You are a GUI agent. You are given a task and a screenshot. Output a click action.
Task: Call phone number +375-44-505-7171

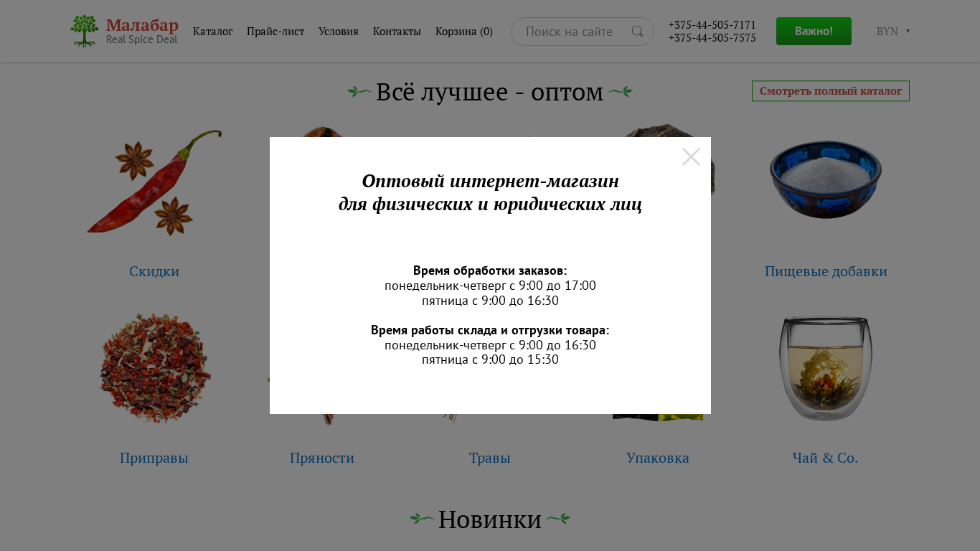712,25
